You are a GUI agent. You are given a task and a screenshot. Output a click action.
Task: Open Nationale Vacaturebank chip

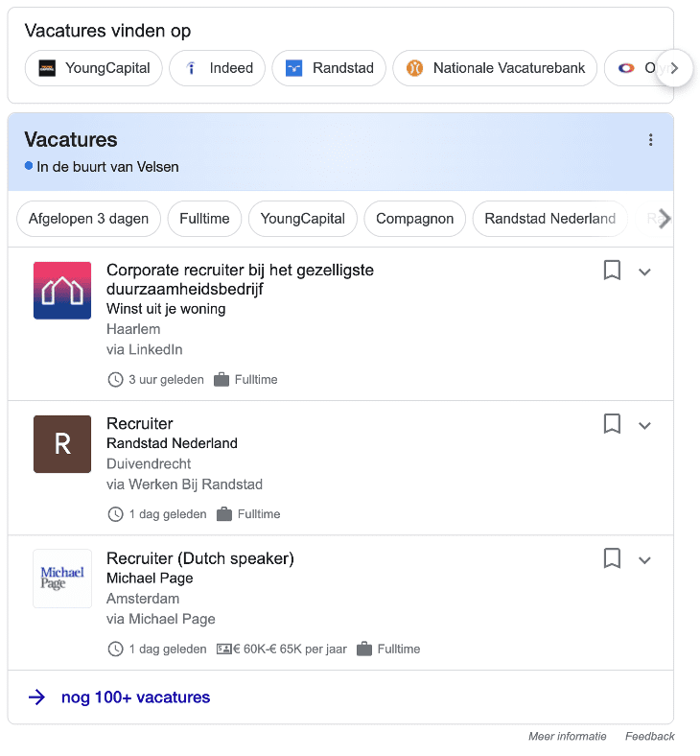[495, 68]
